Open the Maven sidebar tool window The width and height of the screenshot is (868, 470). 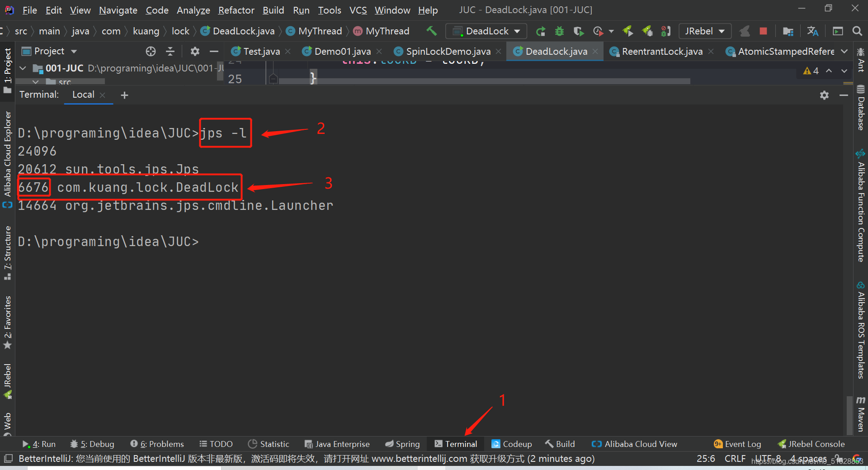(x=861, y=414)
